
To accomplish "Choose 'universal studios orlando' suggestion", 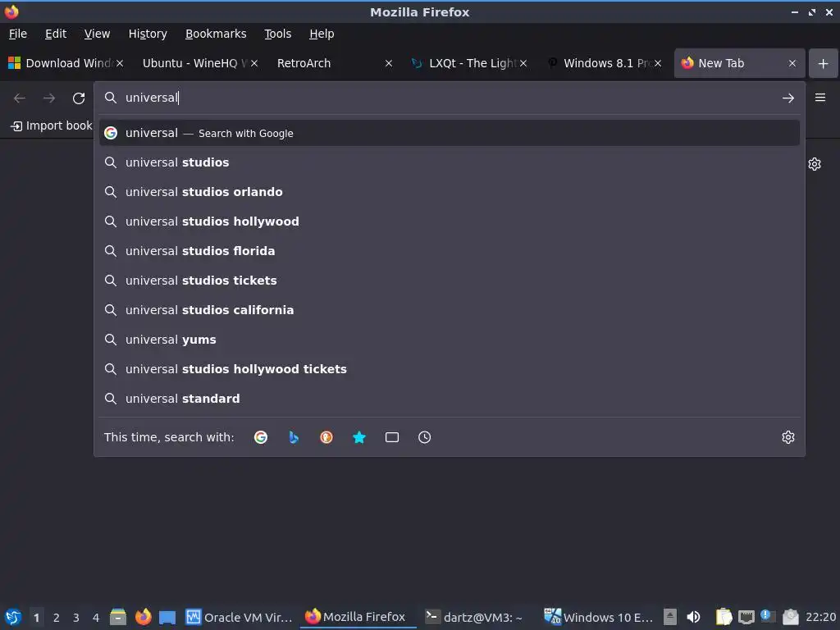I will (x=450, y=192).
